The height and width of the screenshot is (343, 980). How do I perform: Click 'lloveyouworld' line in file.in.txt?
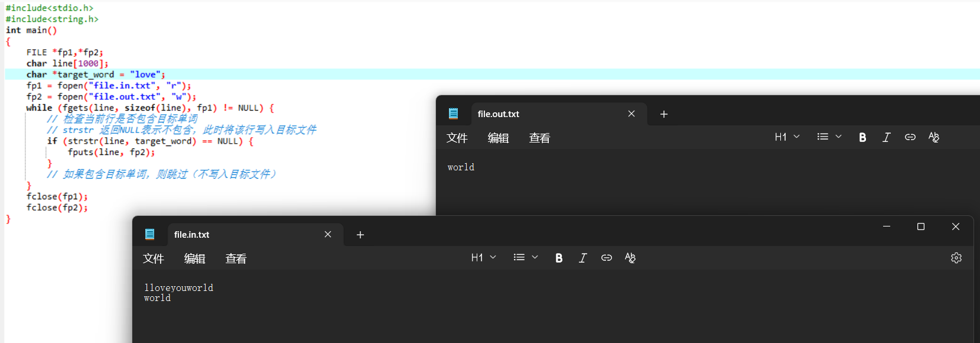point(179,288)
